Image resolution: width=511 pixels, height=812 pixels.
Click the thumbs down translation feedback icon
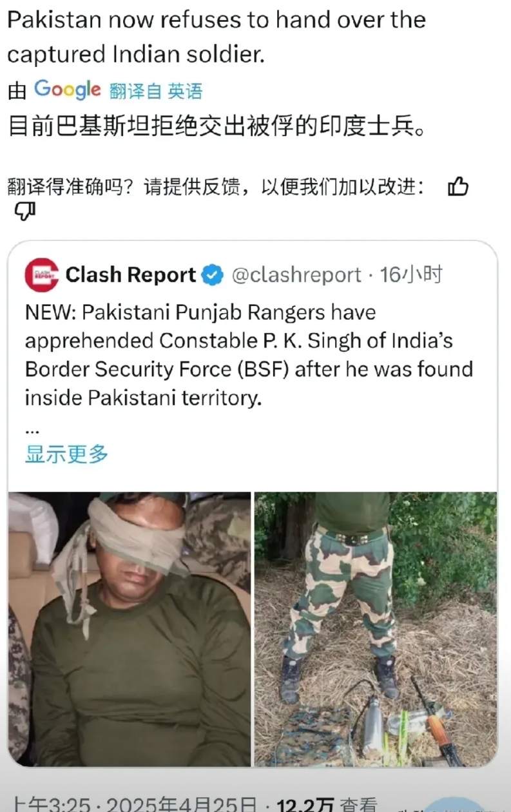click(24, 211)
